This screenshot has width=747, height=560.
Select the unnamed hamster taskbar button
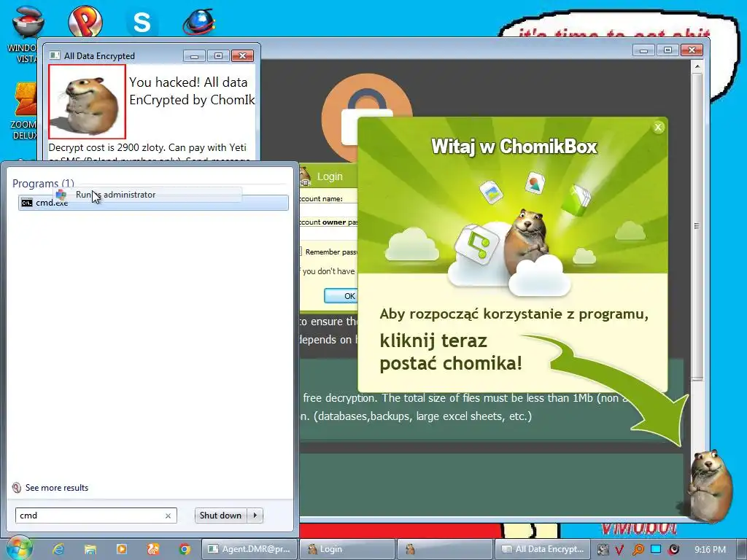click(446, 549)
